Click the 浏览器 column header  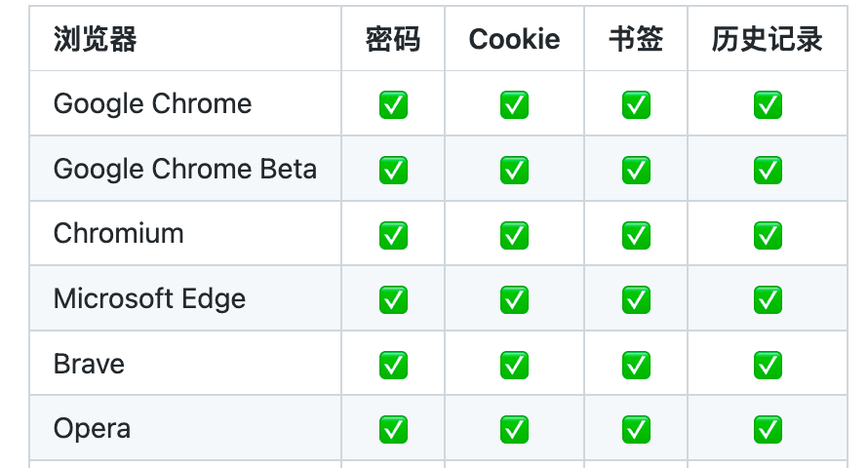[x=96, y=39]
